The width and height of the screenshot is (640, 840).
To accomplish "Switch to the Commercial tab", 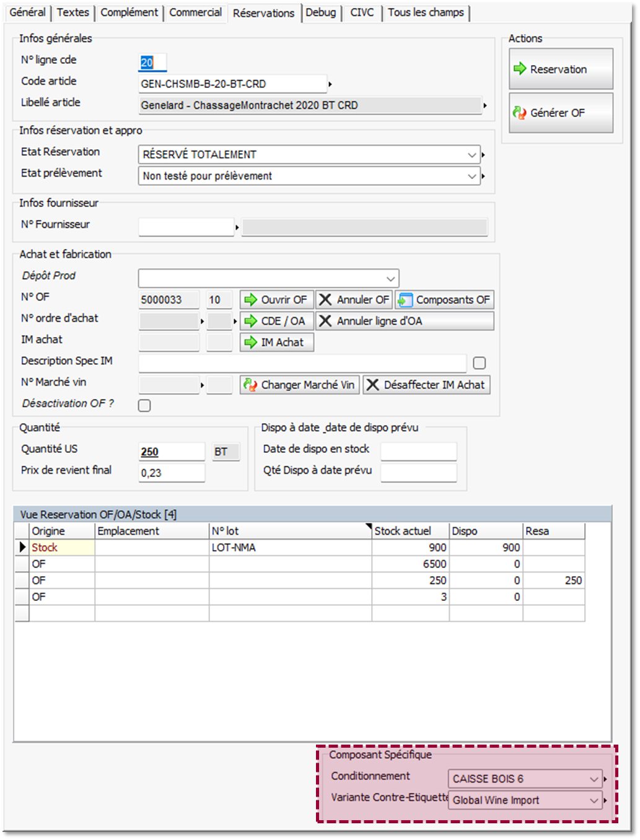I will tap(195, 12).
